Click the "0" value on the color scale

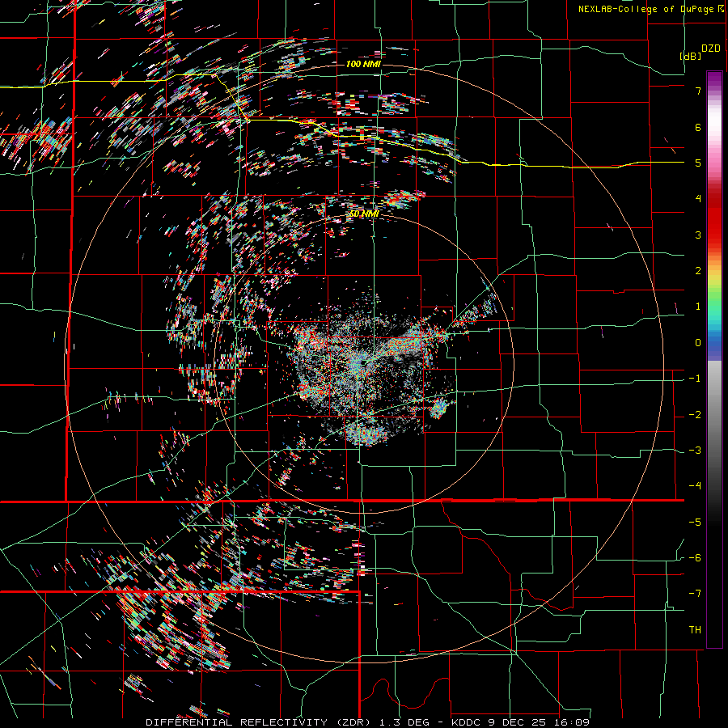point(698,343)
